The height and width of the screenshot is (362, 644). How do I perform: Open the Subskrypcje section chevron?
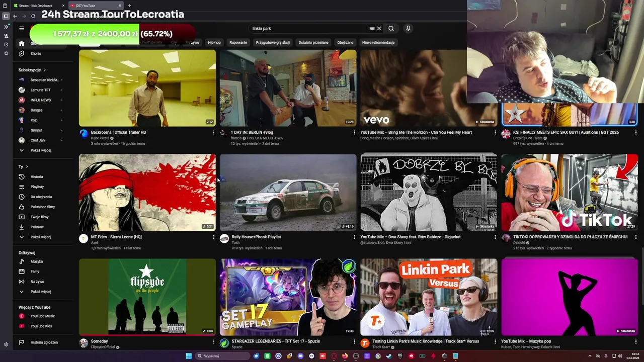point(44,70)
